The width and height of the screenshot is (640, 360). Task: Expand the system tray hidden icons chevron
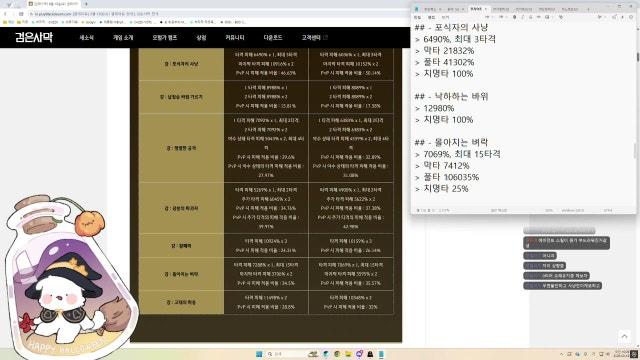click(x=562, y=354)
